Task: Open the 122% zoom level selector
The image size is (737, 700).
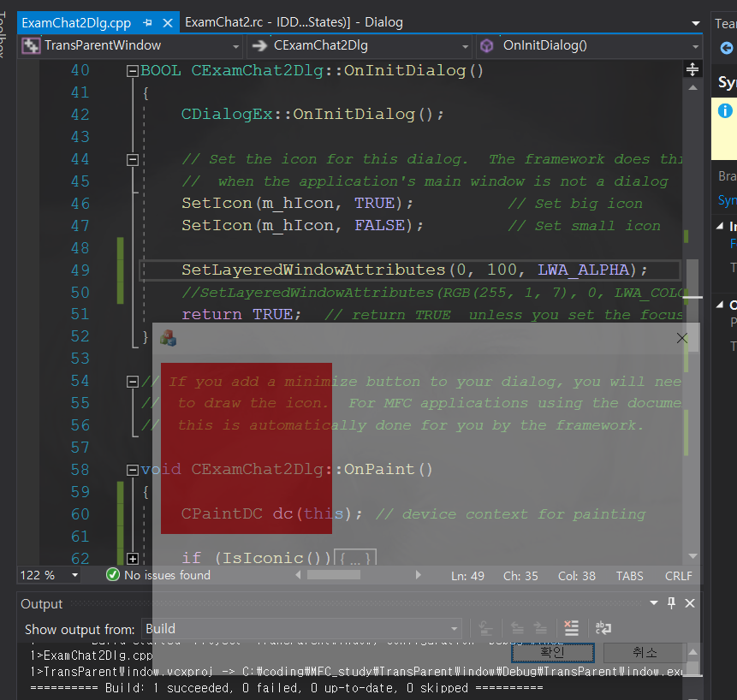Action: (x=48, y=575)
